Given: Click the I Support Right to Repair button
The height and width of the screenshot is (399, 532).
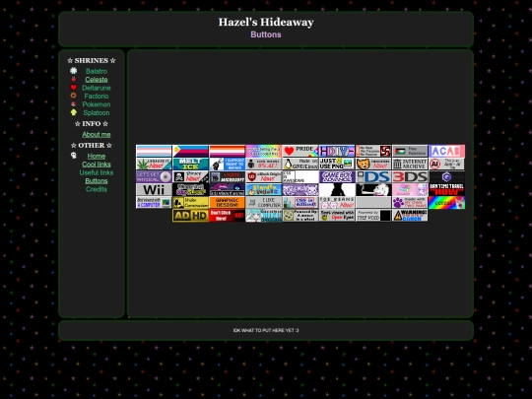Looking at the screenshot, I should 227,164.
